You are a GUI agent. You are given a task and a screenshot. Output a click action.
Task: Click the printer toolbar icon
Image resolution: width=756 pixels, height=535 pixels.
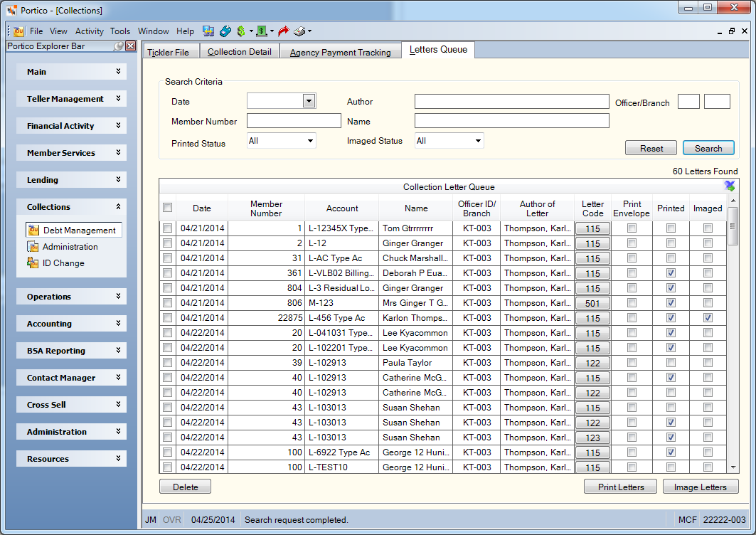pyautogui.click(x=299, y=31)
